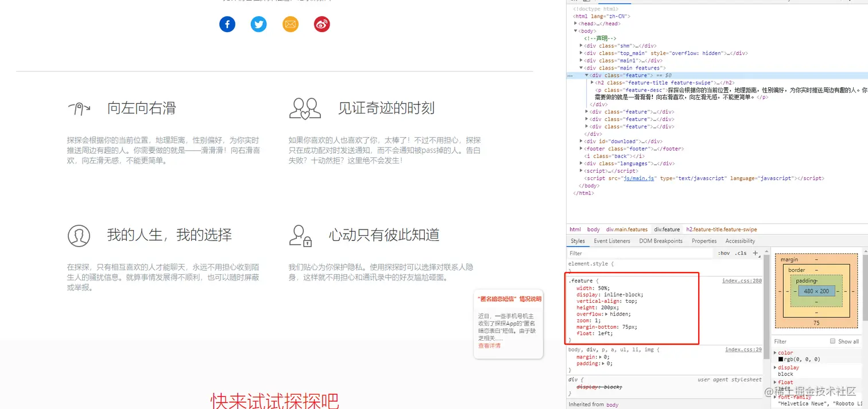Viewport: 868px width, 409px height.
Task: Open the Event Listeners tab
Action: pos(612,241)
